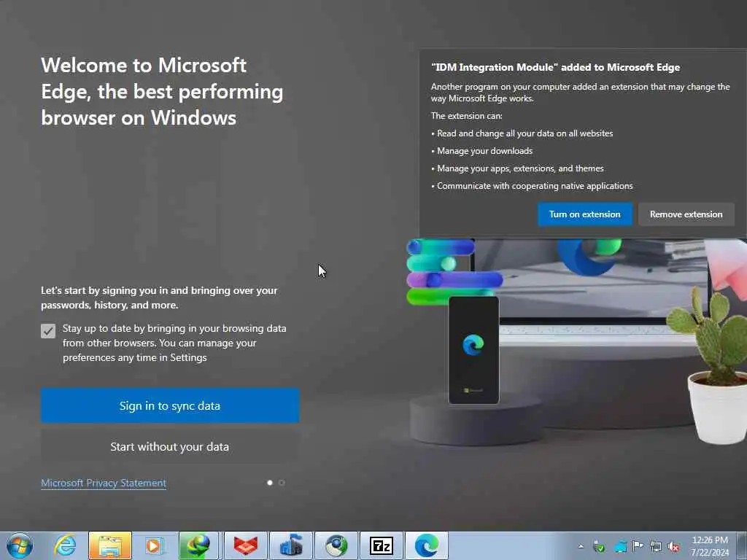
Task: Choose Start without your data
Action: coord(170,447)
